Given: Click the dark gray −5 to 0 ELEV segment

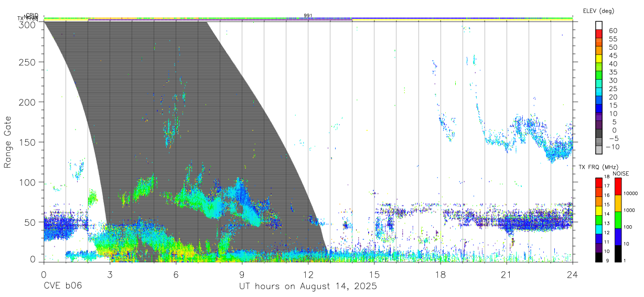Looking at the screenshot, I should click(x=599, y=134).
